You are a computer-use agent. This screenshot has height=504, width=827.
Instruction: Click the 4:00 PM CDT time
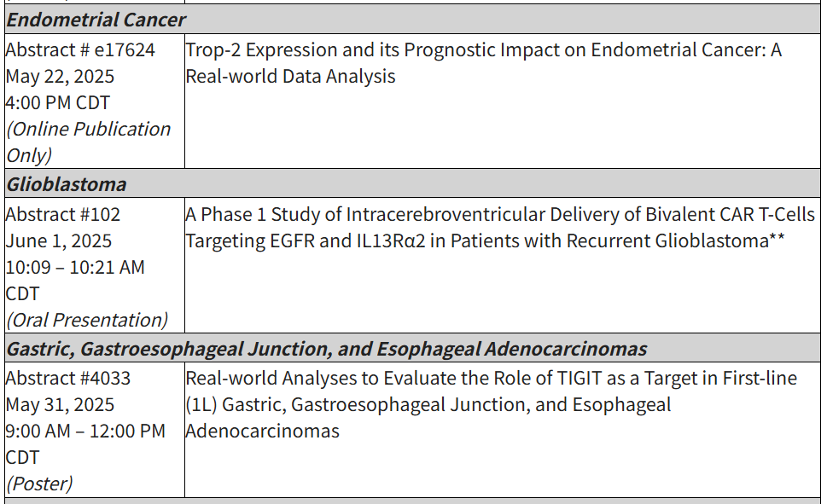coord(58,102)
